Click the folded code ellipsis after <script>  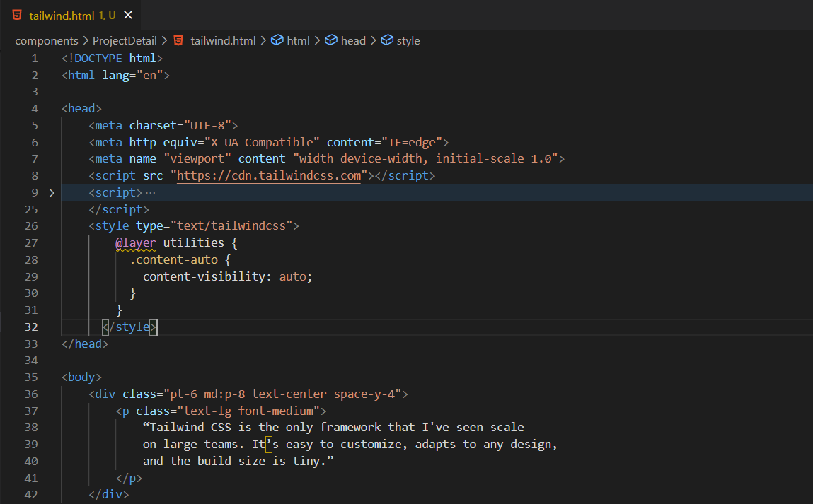click(149, 192)
